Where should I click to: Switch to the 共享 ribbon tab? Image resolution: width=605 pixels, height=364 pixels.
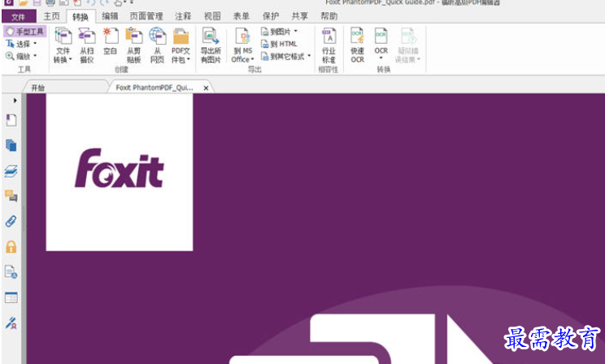(x=300, y=16)
